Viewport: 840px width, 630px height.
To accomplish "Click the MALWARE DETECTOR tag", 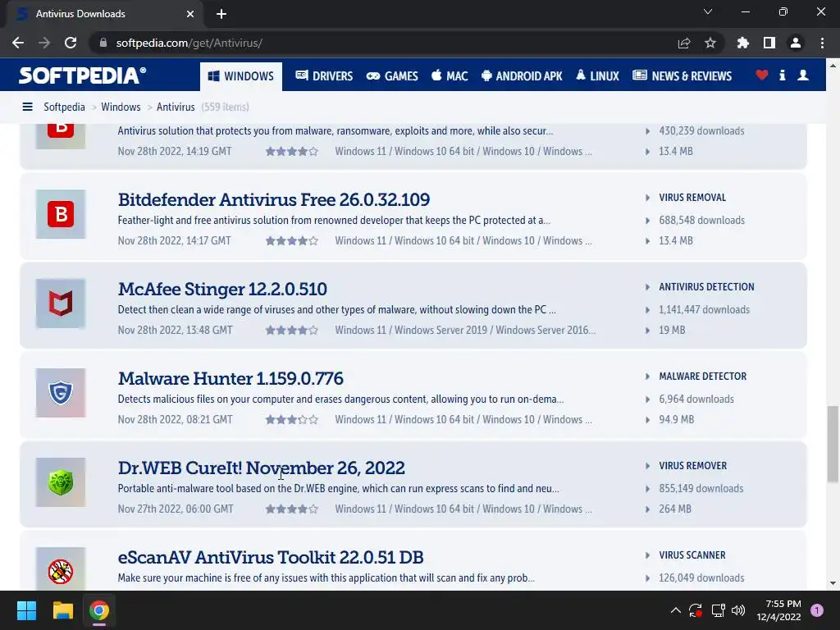I will [702, 377].
